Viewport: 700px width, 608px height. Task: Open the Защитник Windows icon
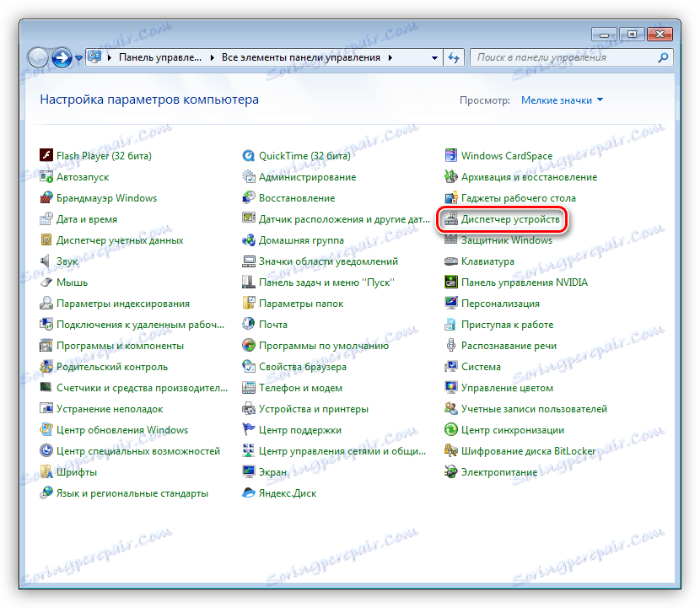point(451,240)
